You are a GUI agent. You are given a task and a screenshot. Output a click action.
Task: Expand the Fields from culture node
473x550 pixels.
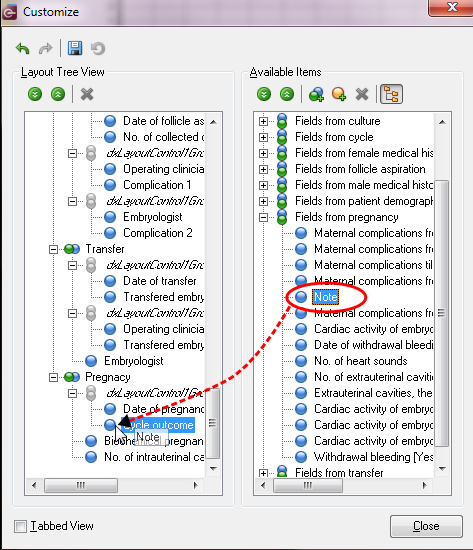click(263, 121)
